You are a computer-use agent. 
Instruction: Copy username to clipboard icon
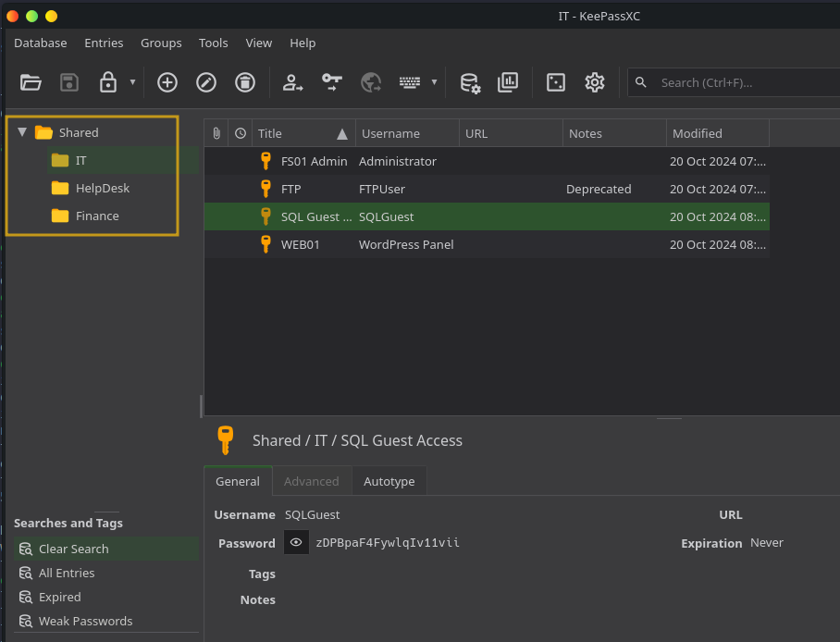[292, 82]
